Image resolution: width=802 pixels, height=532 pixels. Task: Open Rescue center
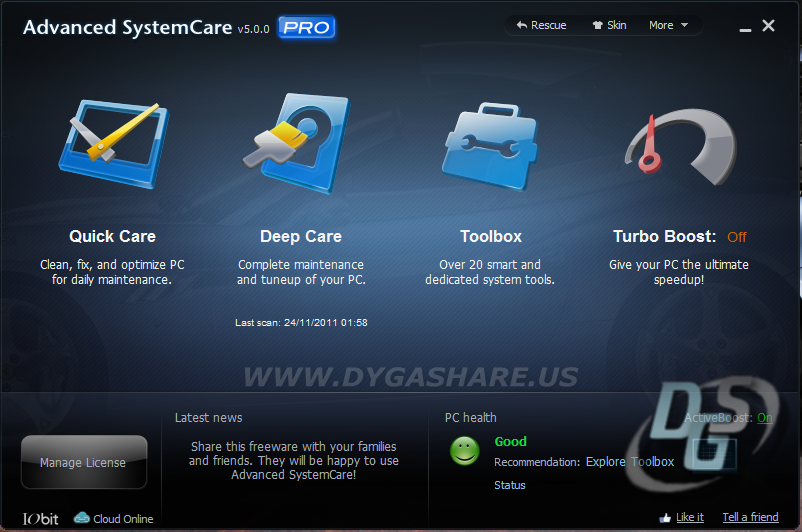(541, 25)
